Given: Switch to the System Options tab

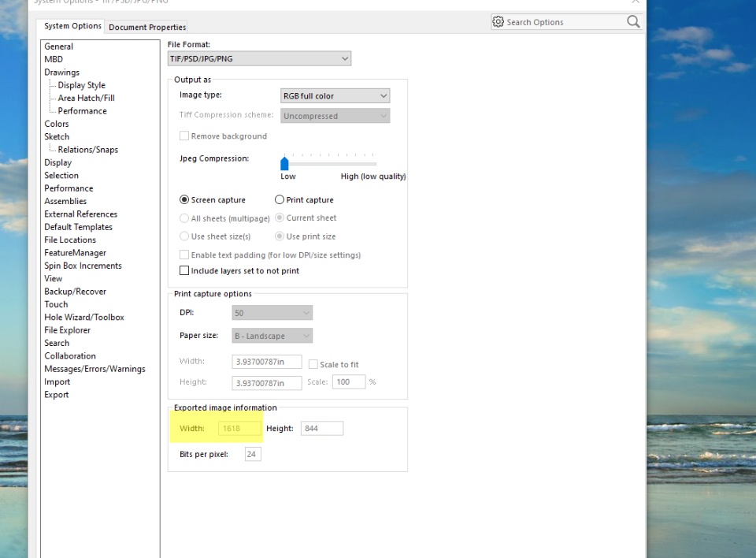Looking at the screenshot, I should pos(72,26).
